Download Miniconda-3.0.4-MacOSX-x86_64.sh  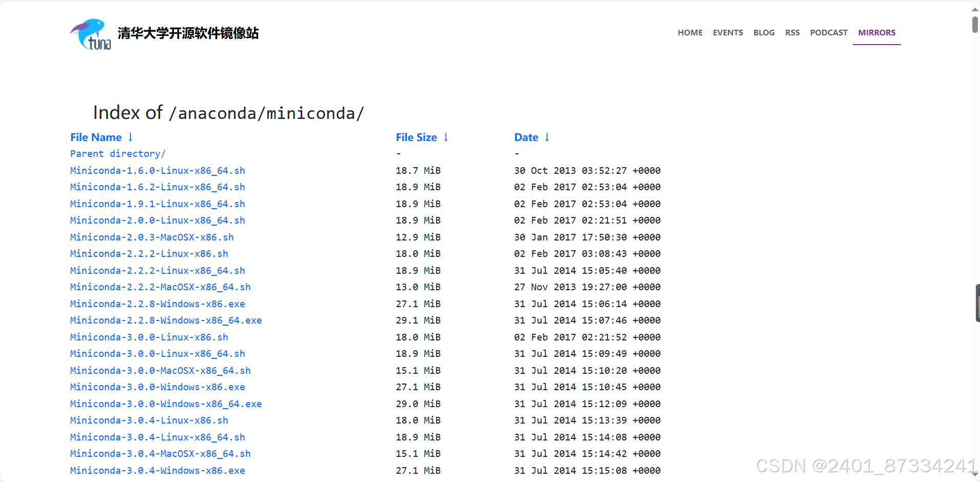point(161,454)
